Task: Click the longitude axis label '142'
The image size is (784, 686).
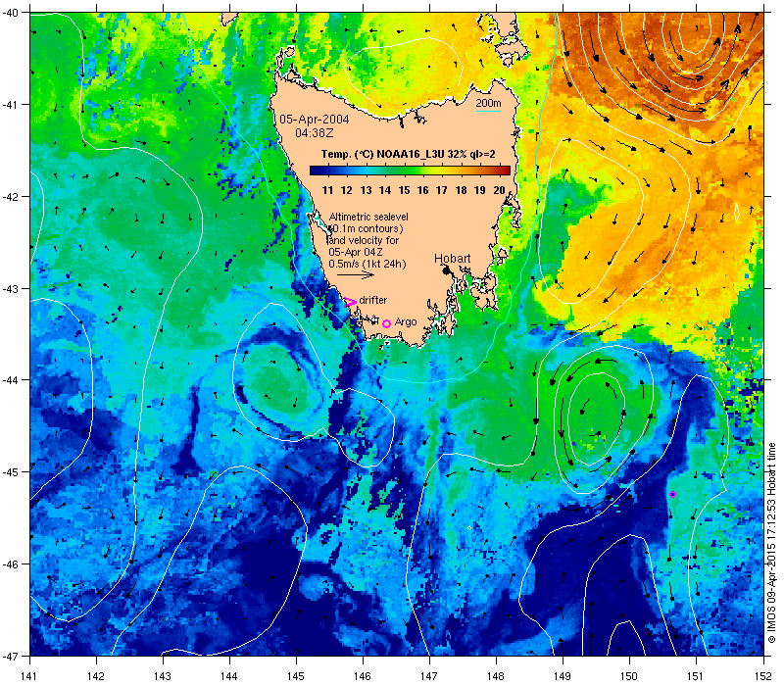Action: pos(96,676)
